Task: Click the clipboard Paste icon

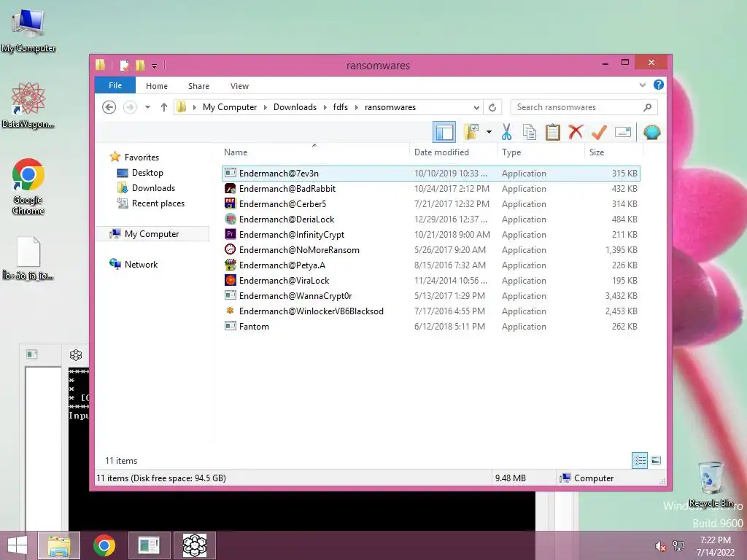Action: point(553,132)
